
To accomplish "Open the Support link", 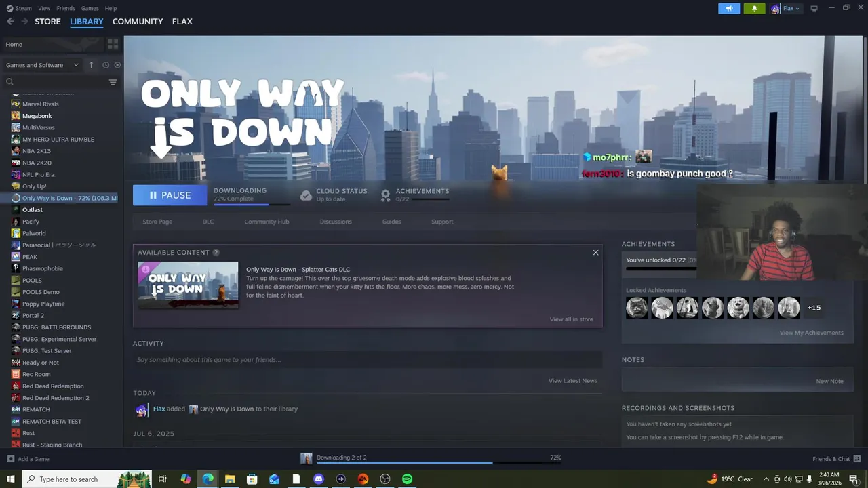I will 442,222.
